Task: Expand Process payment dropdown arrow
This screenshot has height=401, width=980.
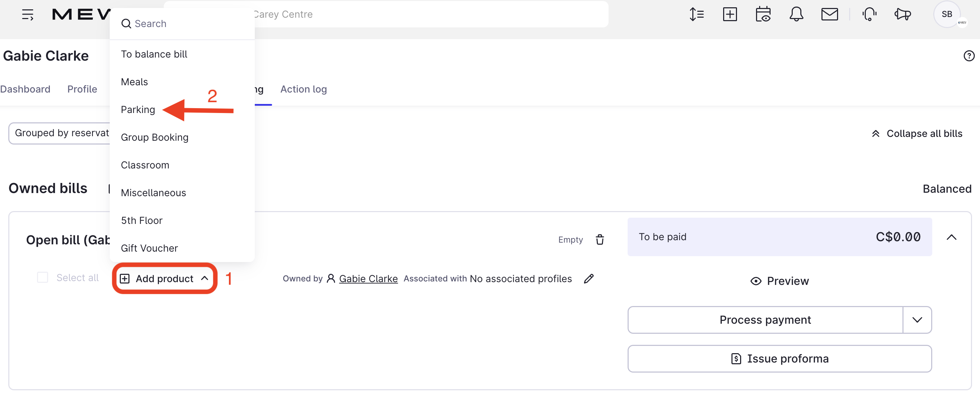Action: [917, 320]
